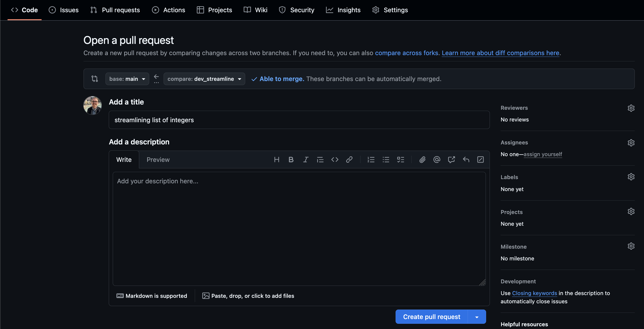Apply bold formatting
The height and width of the screenshot is (329, 644).
(x=291, y=159)
